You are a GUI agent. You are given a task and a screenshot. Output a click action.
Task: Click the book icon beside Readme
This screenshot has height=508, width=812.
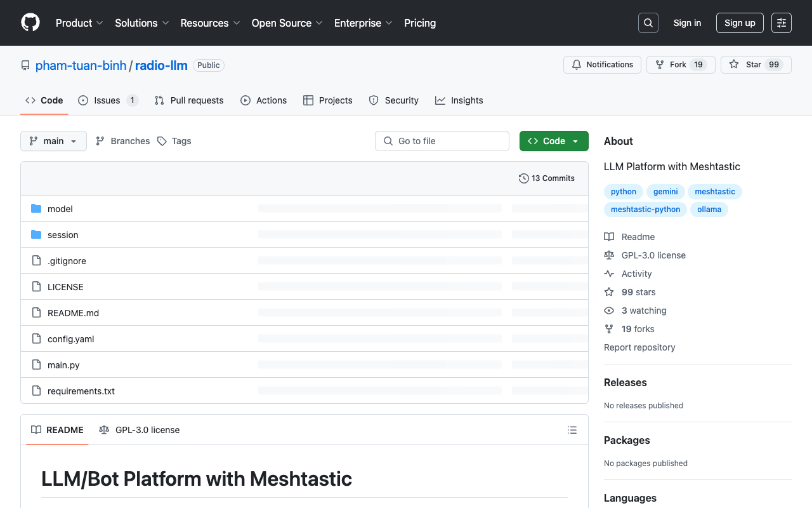point(609,236)
